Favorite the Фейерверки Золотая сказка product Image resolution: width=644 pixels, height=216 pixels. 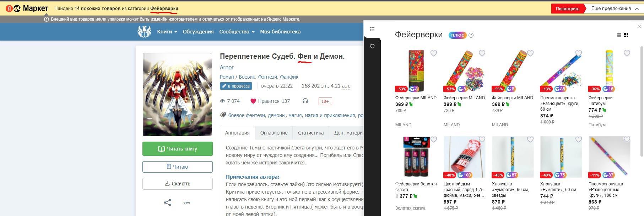pyautogui.click(x=434, y=139)
